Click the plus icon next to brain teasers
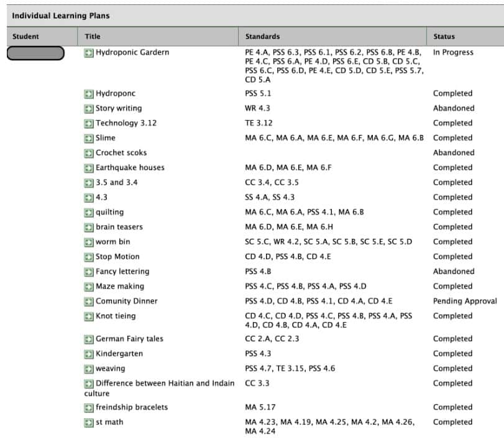The image size is (504, 438). pos(89,227)
